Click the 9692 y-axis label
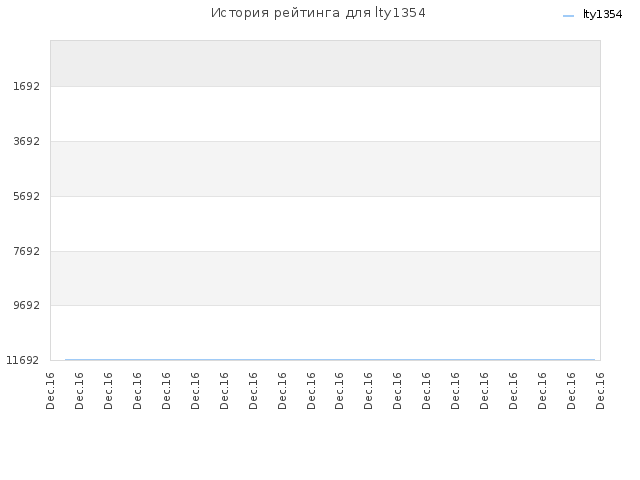This screenshot has height=480, width=640. coord(27,305)
